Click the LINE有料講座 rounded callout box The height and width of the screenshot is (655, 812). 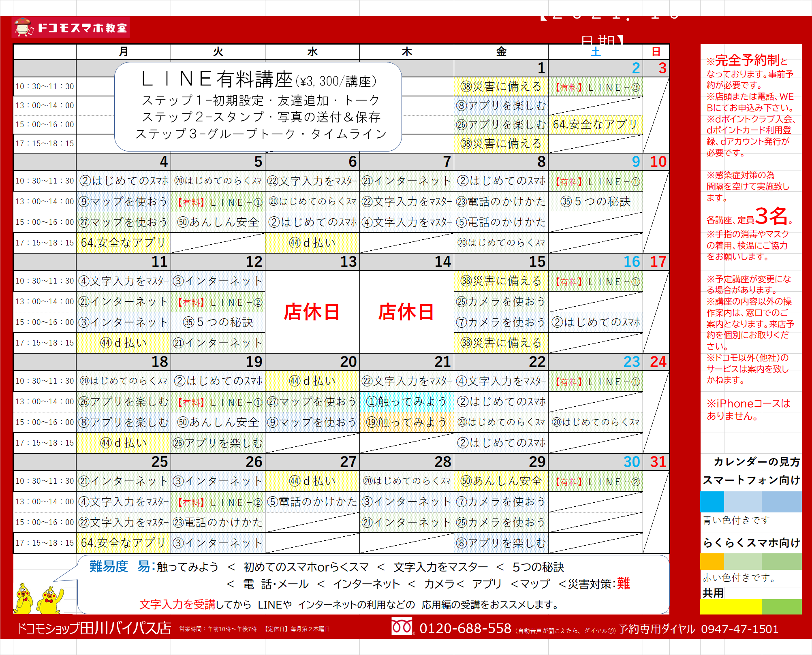(258, 107)
